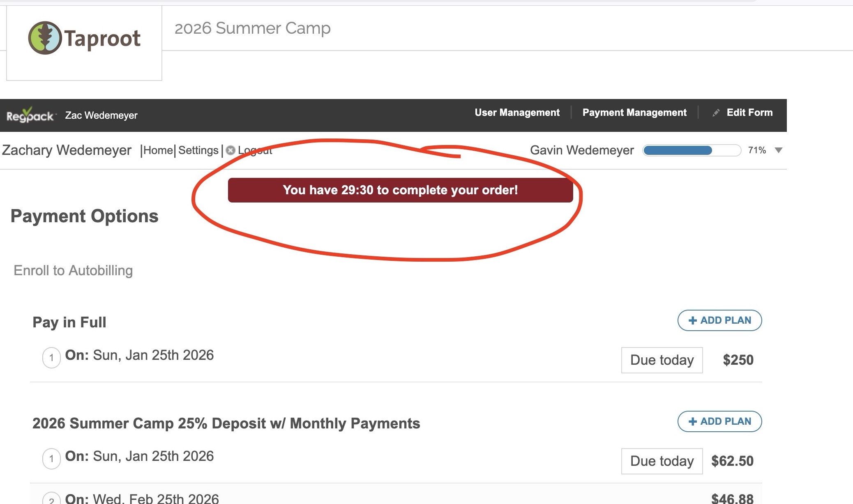
Task: Click the Due today box for the $62.50 deposit
Action: pos(662,461)
